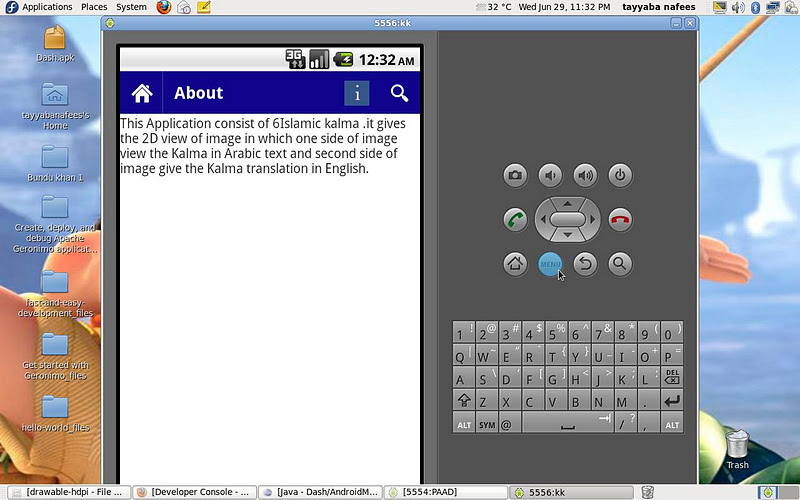The height and width of the screenshot is (500, 800).
Task: Click the mail launcher in top panel
Action: tap(184, 7)
